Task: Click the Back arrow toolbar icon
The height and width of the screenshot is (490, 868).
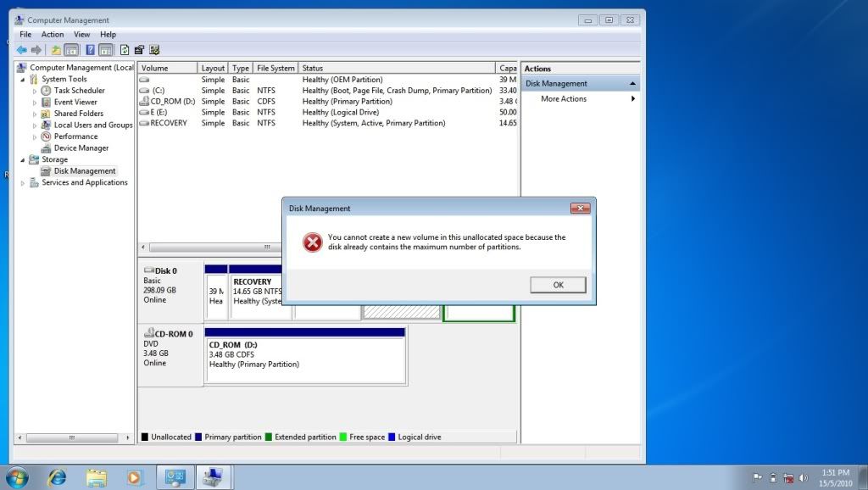Action: 21,50
